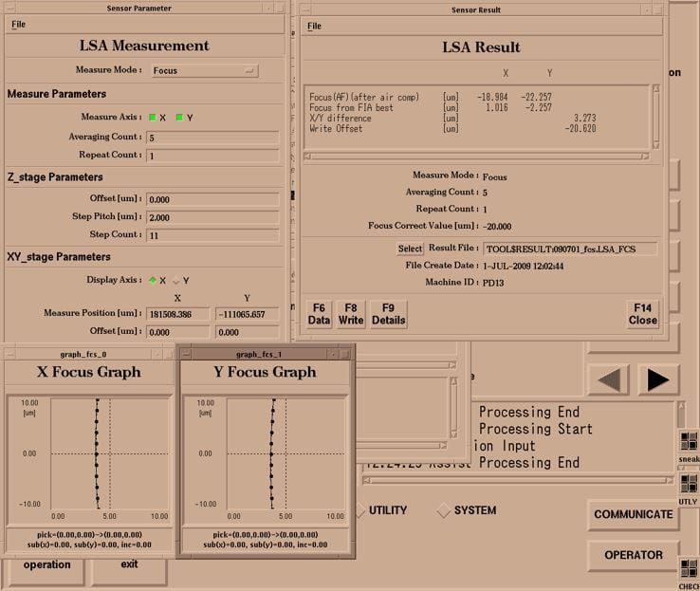Click the grey left arrow button
700x591 pixels.
pos(609,379)
